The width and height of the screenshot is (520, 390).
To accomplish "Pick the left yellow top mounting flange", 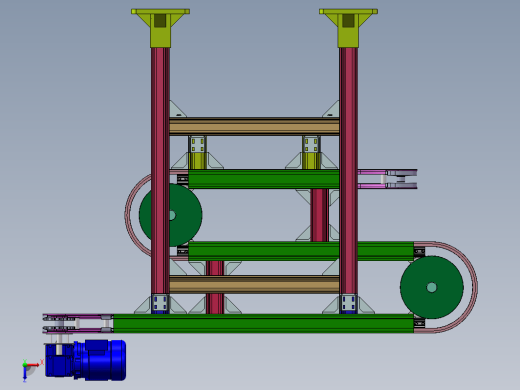I will click(160, 28).
